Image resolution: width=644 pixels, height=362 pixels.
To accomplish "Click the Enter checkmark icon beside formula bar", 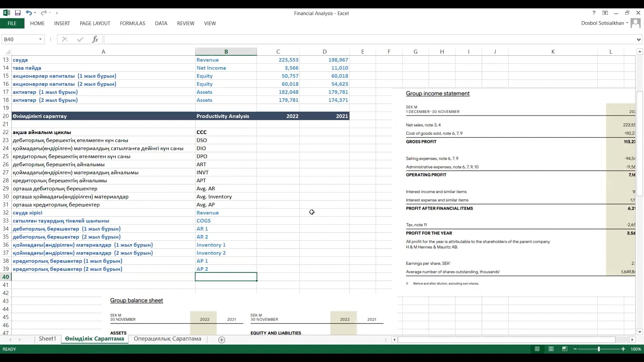I will 80,39.
